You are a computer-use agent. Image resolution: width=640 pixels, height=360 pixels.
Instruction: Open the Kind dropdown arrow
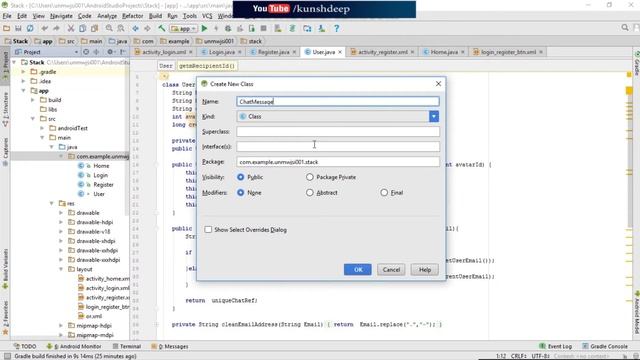434,117
